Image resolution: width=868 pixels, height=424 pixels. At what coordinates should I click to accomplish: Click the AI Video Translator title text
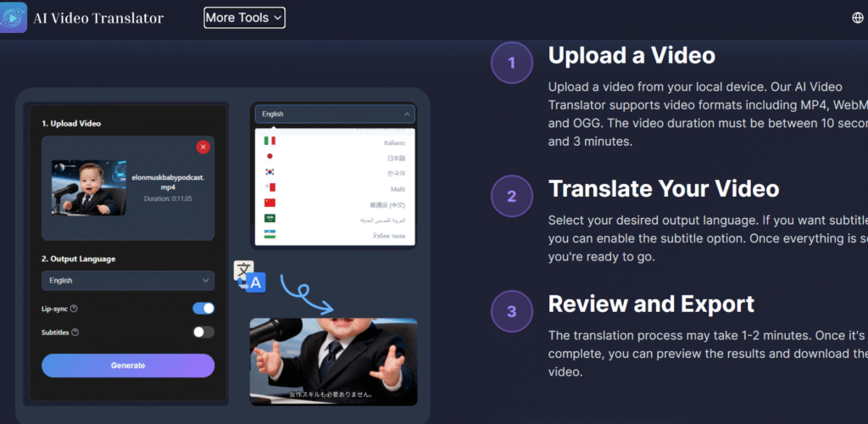pyautogui.click(x=98, y=19)
